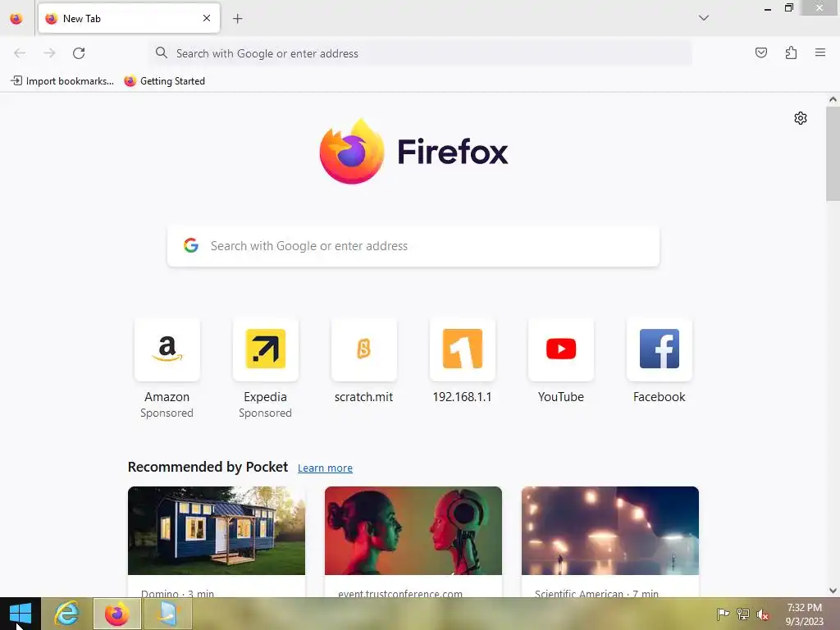Image resolution: width=840 pixels, height=630 pixels.
Task: Close the New Tab tab
Action: click(207, 18)
